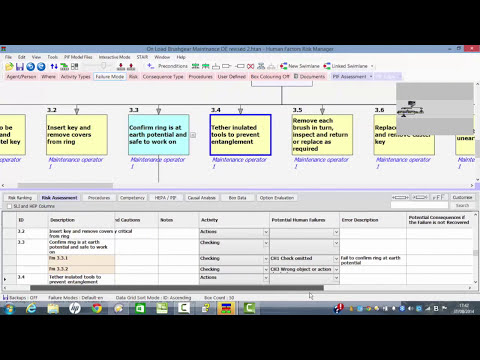Open file with the folder icon
The width and height of the screenshot is (480, 360).
9,66
